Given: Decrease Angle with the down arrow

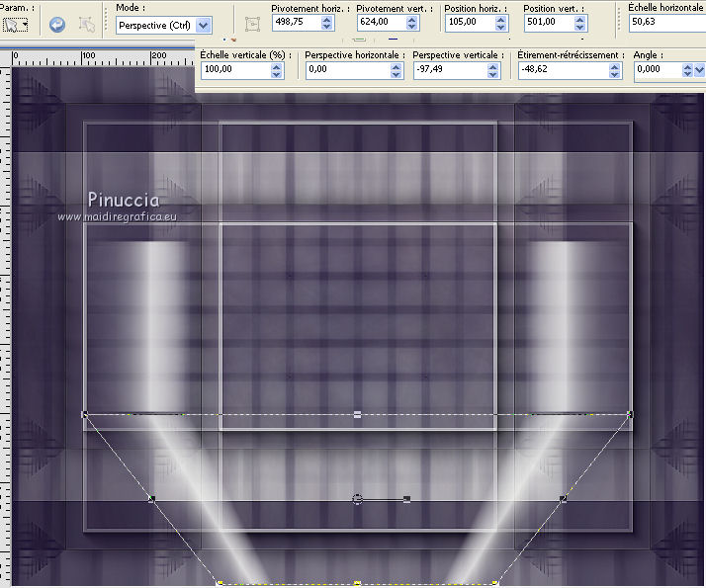Looking at the screenshot, I should point(687,74).
